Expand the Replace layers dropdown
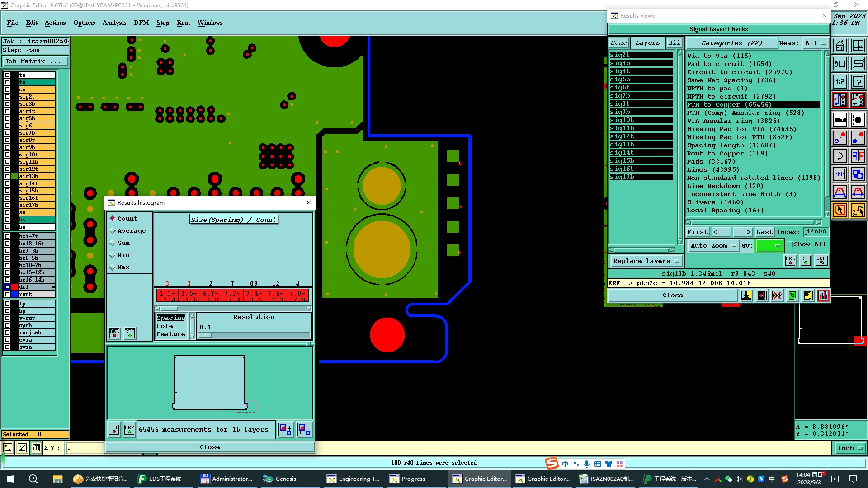This screenshot has width=868, height=488. [x=646, y=261]
